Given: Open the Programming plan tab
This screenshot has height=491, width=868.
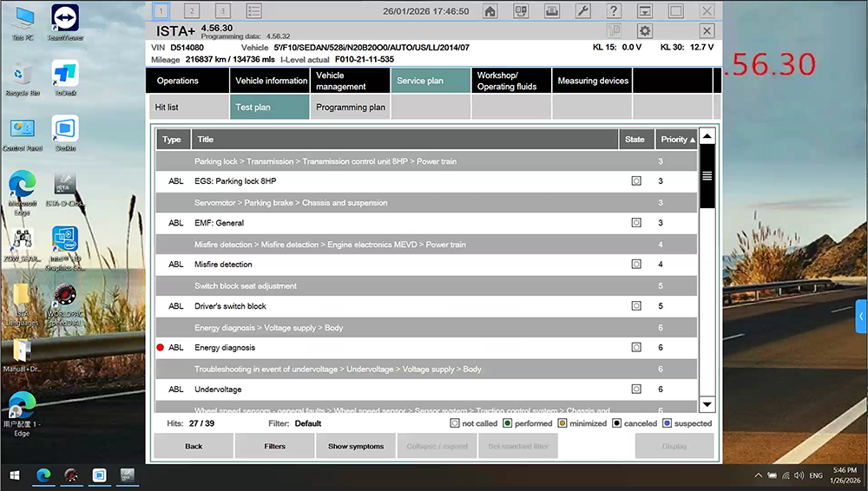Looking at the screenshot, I should click(350, 108).
